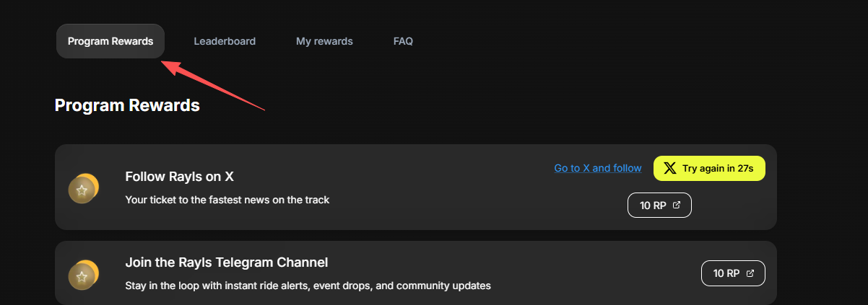Click the 'Program Rewards' section heading
This screenshot has width=868, height=305.
pos(127,105)
